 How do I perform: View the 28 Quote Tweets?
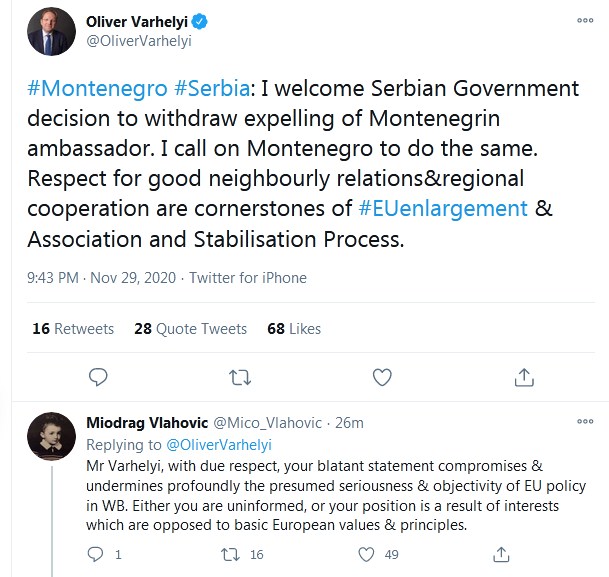point(190,329)
